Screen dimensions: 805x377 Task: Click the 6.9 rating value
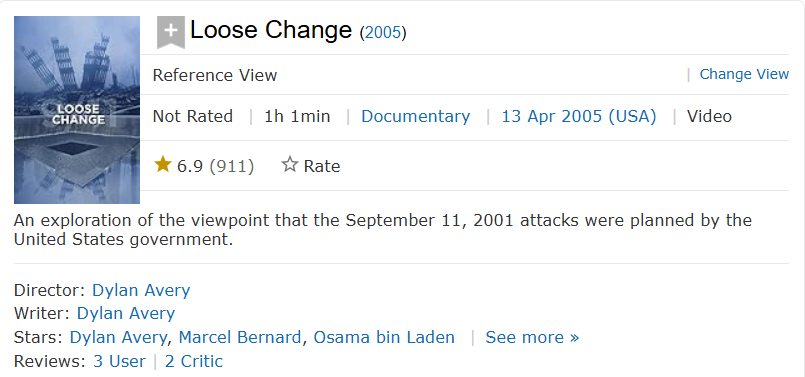189,166
